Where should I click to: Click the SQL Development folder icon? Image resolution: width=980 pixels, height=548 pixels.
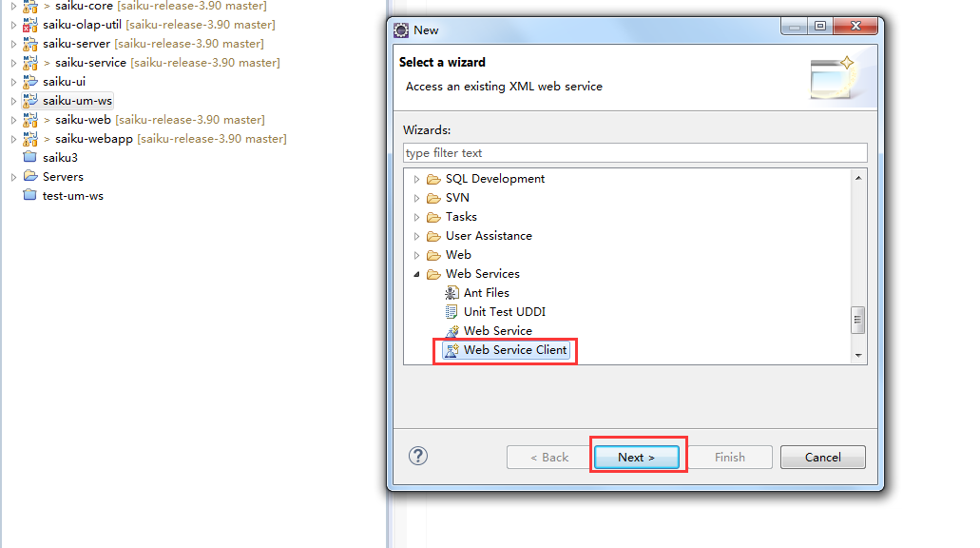pyautogui.click(x=433, y=179)
